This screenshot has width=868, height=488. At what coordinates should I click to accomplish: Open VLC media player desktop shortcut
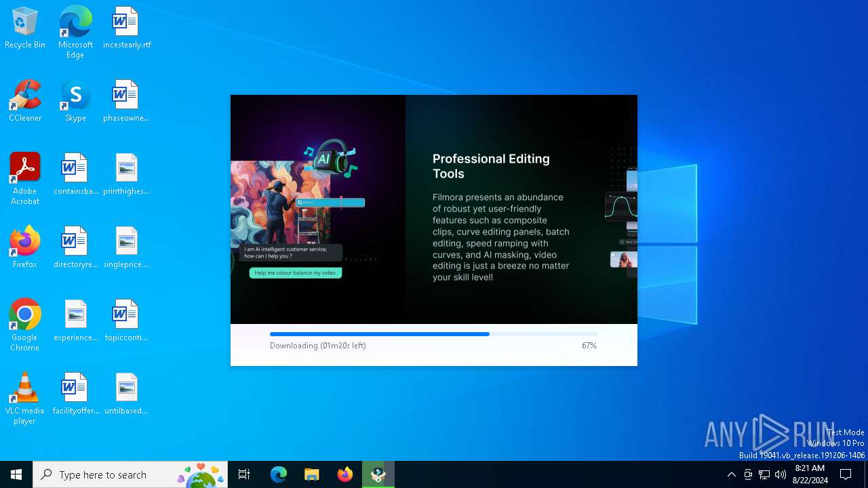(x=25, y=399)
